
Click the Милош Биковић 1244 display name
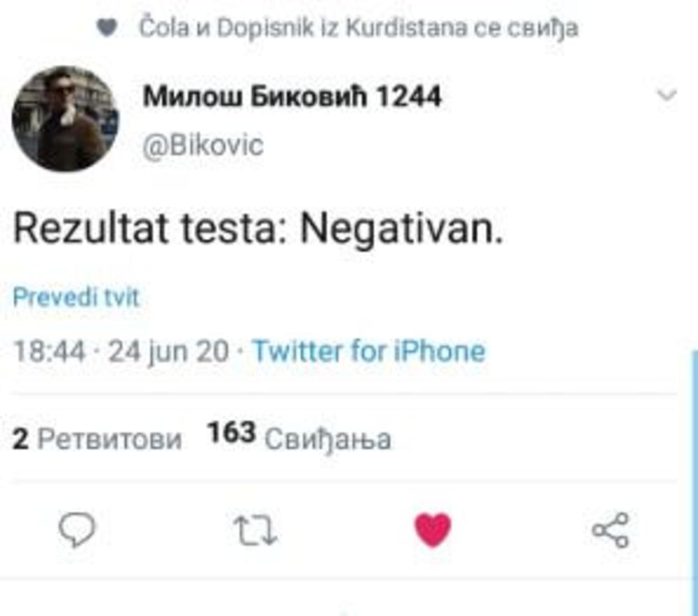coord(292,97)
